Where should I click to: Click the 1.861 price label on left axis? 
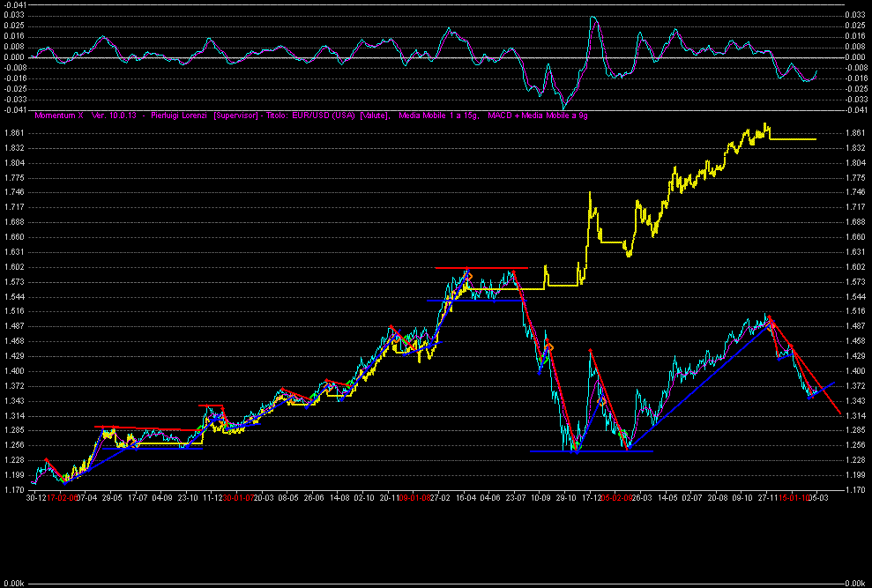[x=13, y=133]
